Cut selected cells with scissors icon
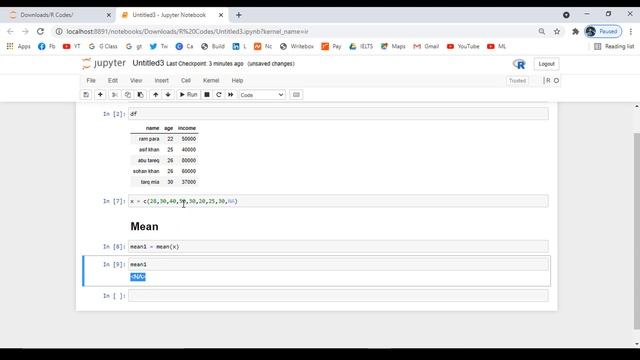 [x=115, y=95]
